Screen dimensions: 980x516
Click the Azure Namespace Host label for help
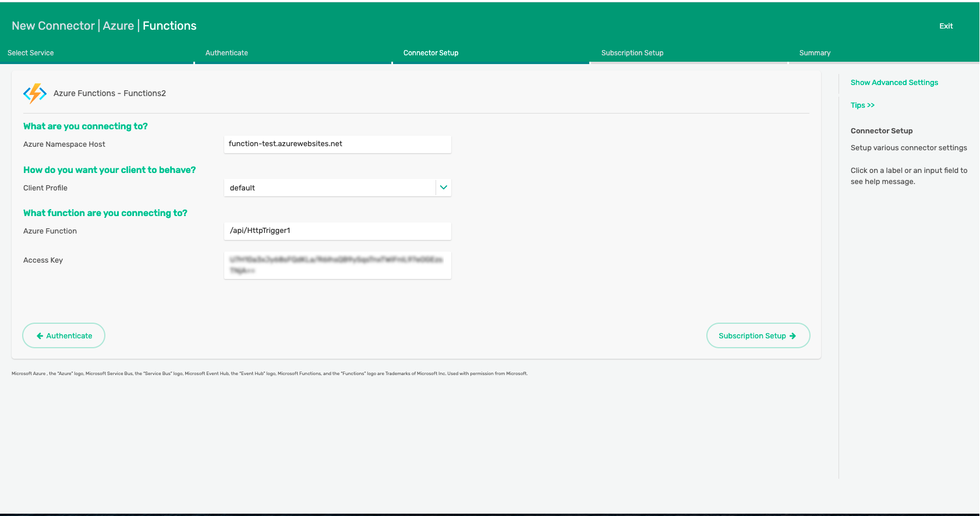click(x=64, y=144)
